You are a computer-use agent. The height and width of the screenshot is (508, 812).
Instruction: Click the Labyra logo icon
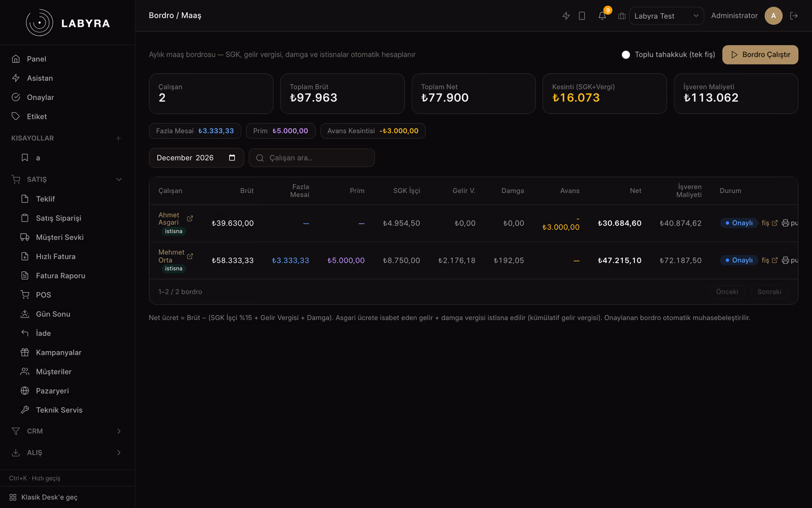click(x=40, y=23)
